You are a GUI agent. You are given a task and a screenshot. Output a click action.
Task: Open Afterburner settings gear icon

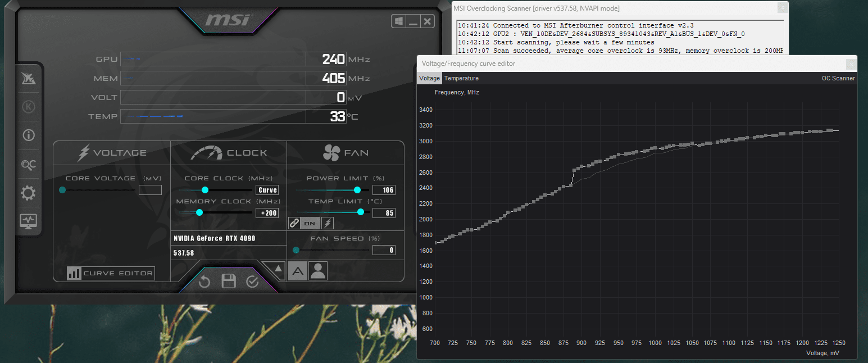coord(28,194)
